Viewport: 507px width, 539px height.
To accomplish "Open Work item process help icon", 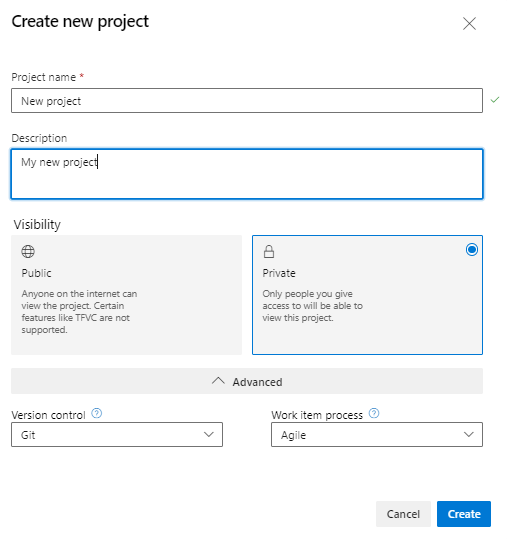I will pyautogui.click(x=374, y=413).
